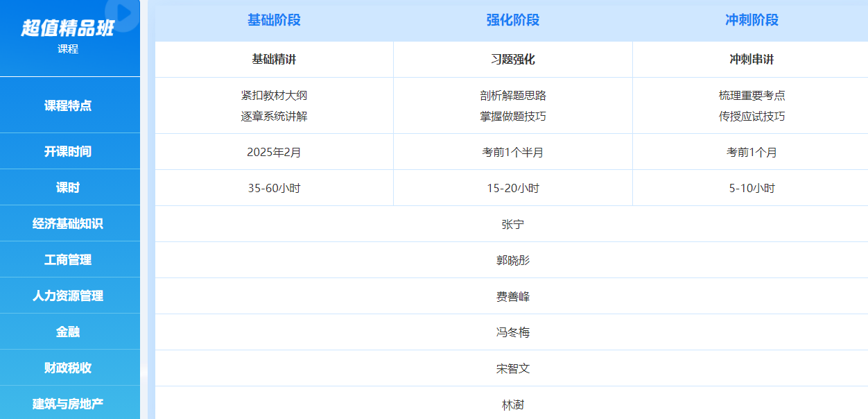Click teacher name 冯冬梅
The image size is (868, 419).
(512, 332)
